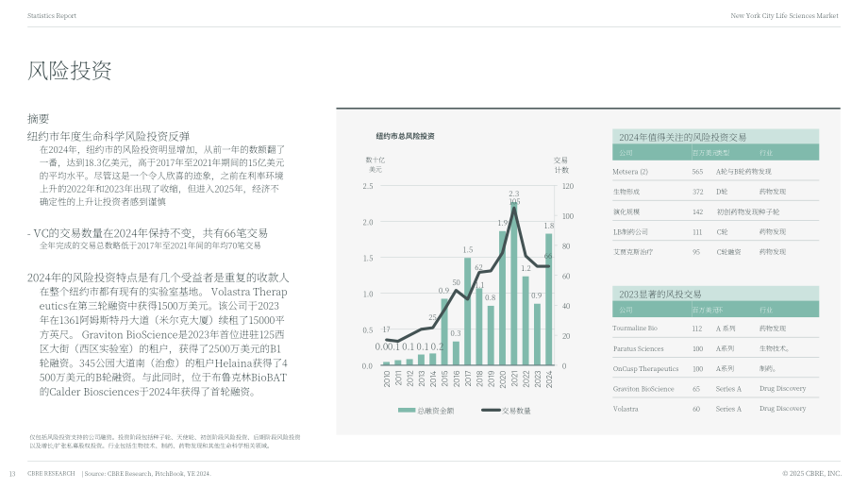
Task: Click the Tourmaline Bio company cell
Action: coord(635,329)
